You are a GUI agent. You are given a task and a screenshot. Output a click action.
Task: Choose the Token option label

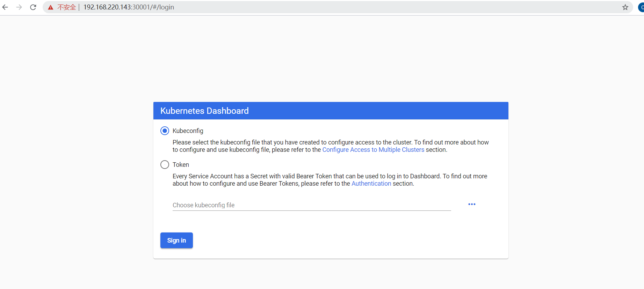click(x=181, y=165)
